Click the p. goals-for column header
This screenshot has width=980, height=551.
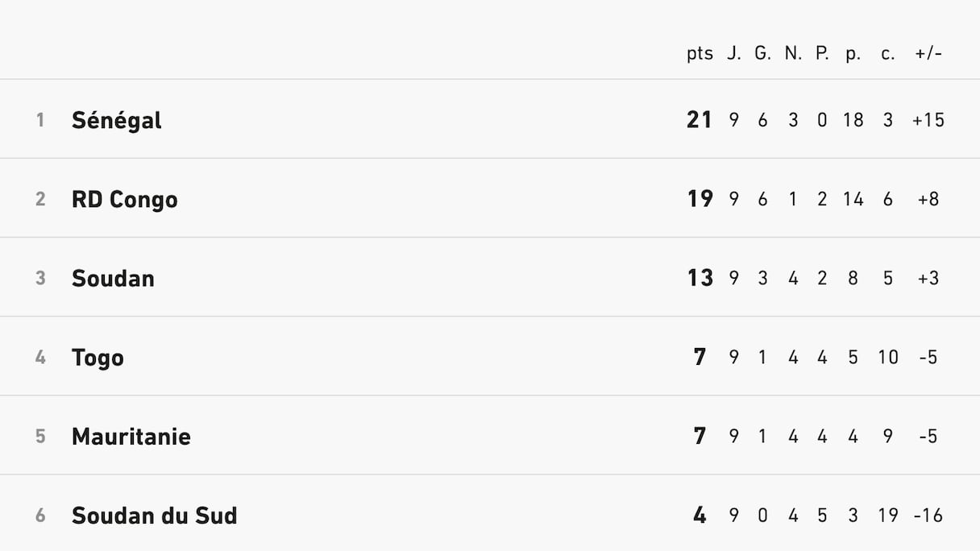(853, 54)
